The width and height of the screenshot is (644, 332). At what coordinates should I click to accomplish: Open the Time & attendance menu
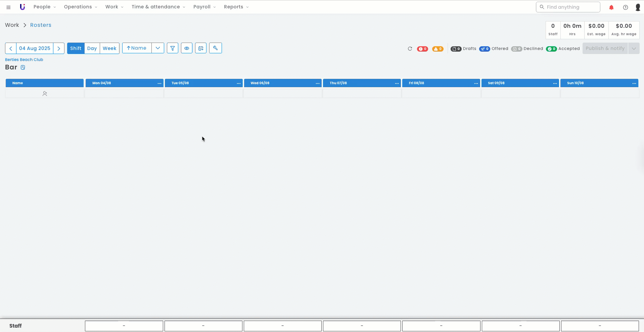(158, 7)
